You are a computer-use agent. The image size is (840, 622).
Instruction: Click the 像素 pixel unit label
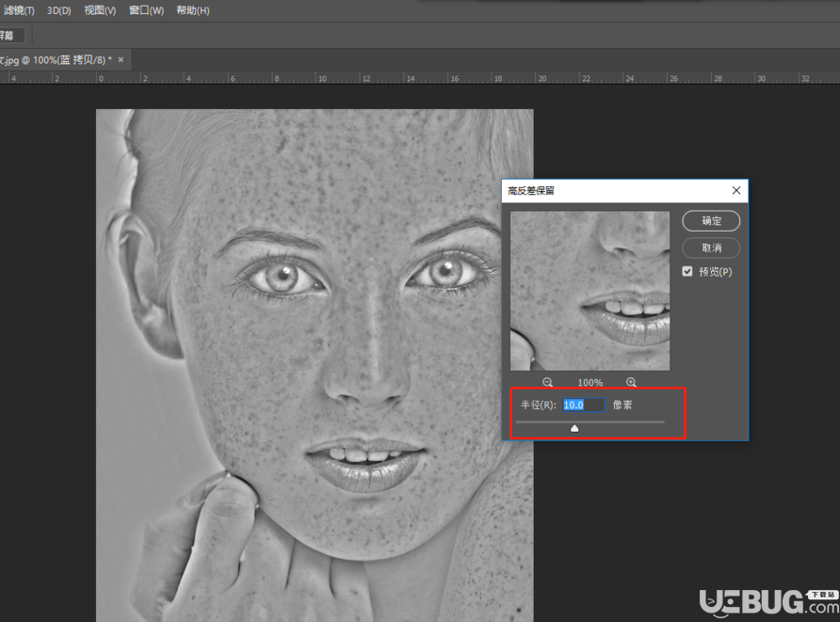click(622, 406)
